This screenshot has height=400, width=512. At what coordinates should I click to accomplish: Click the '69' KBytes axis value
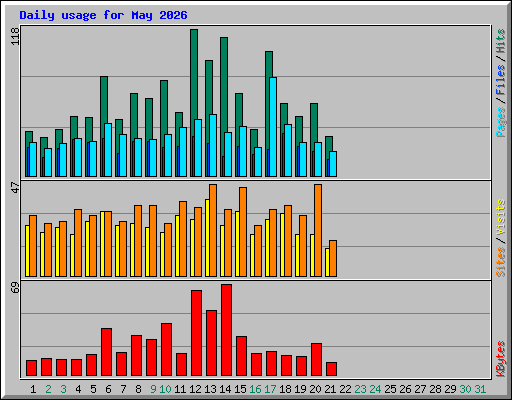(x=15, y=287)
